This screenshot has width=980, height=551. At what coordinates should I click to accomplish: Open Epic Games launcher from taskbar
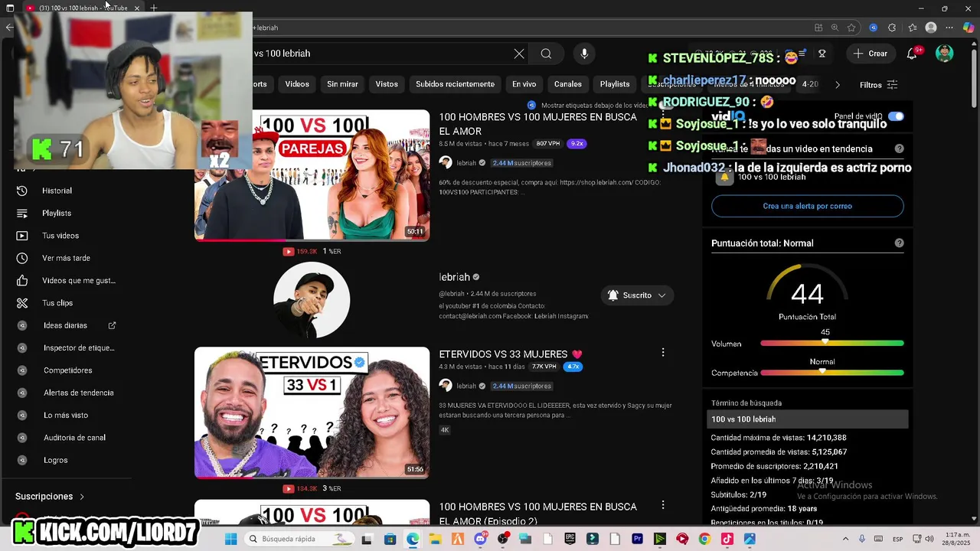pyautogui.click(x=570, y=539)
